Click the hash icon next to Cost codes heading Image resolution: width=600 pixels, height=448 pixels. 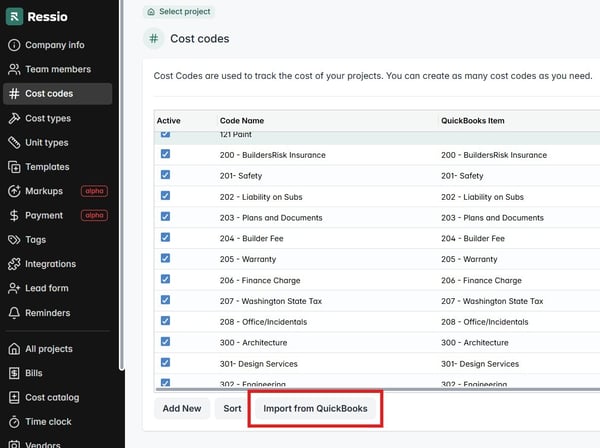point(154,39)
